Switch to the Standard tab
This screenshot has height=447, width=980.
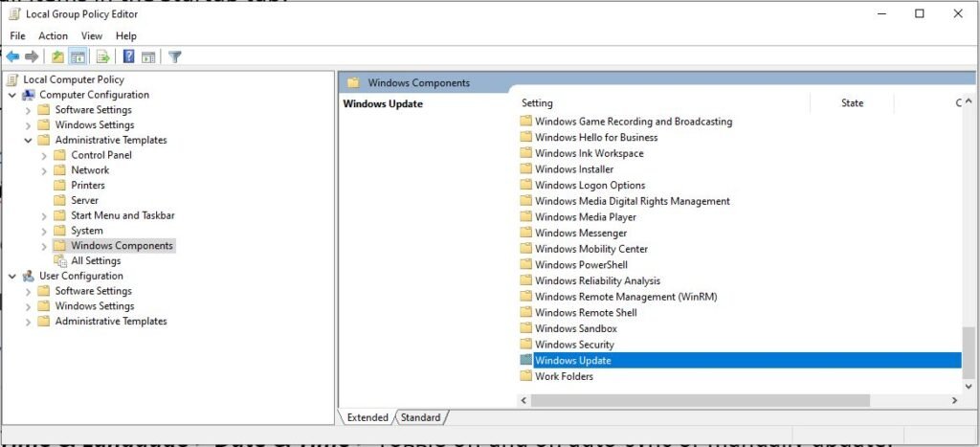pos(420,417)
